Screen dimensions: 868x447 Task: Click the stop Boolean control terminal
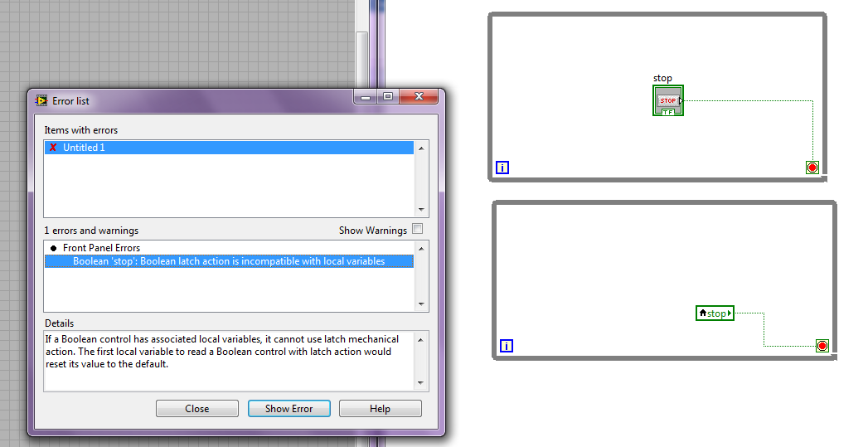pos(668,100)
